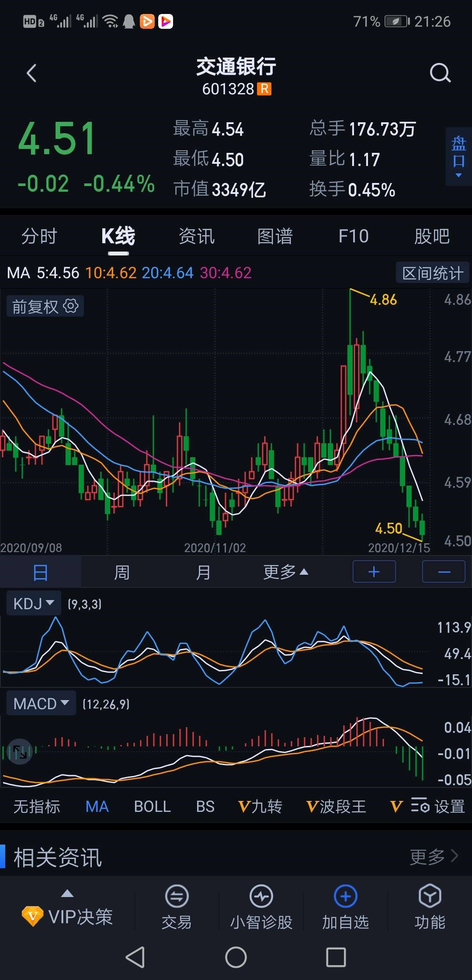Zoom in K-line chart with plus button

[374, 572]
